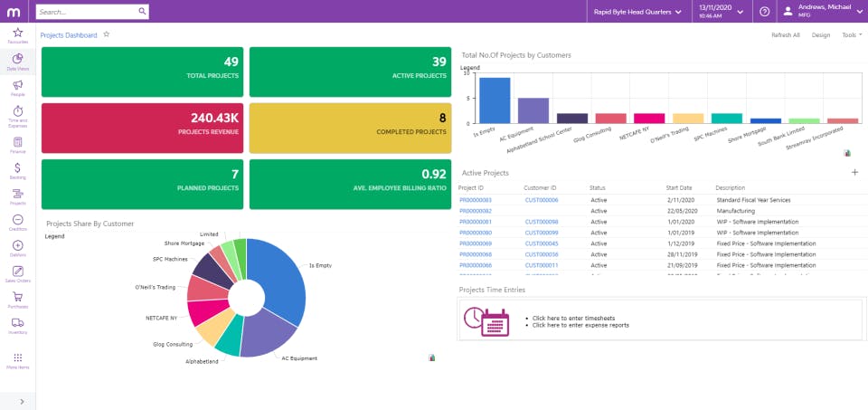
Task: Toggle favourite star next to Projects Dashboard
Action: [x=107, y=34]
